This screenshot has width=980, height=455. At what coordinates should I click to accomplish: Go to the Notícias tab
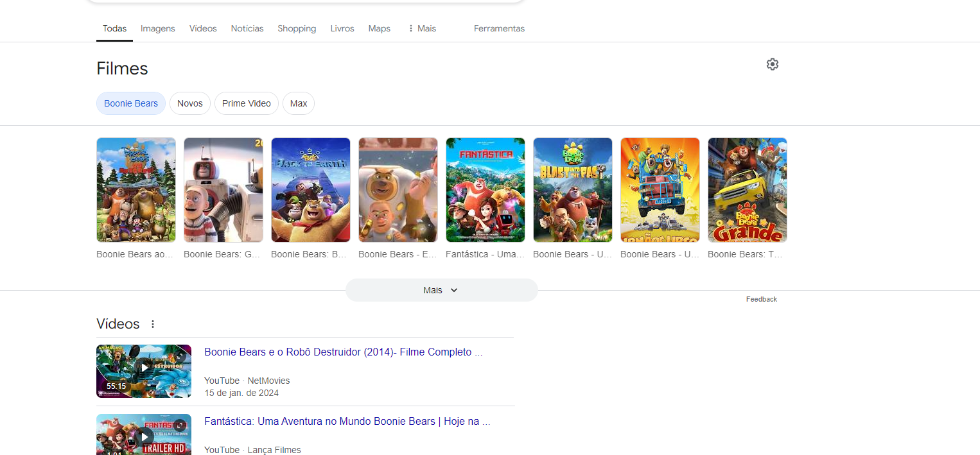(x=247, y=28)
